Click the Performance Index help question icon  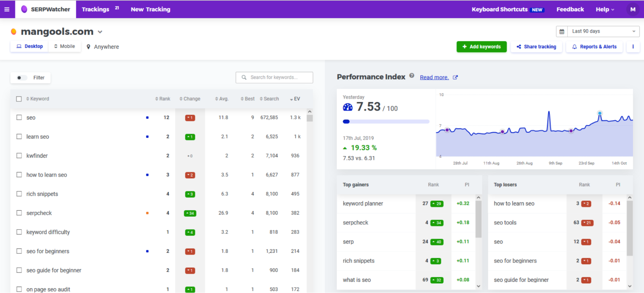(412, 76)
